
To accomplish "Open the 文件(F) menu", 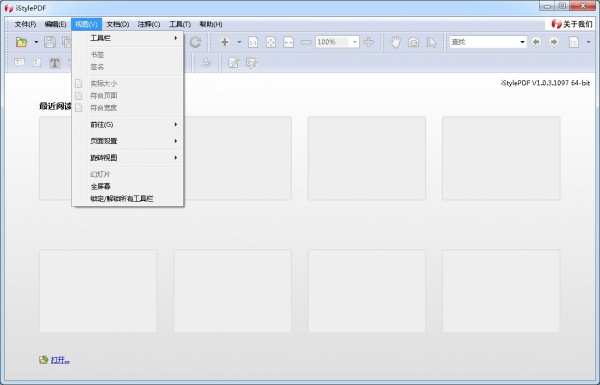I will pos(25,24).
